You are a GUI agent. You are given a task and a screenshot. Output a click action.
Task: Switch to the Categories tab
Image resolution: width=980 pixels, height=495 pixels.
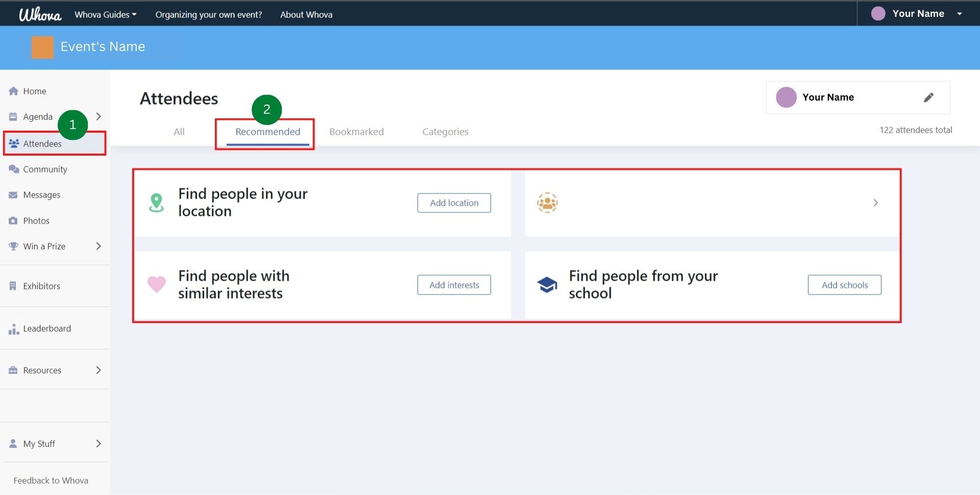pyautogui.click(x=445, y=132)
